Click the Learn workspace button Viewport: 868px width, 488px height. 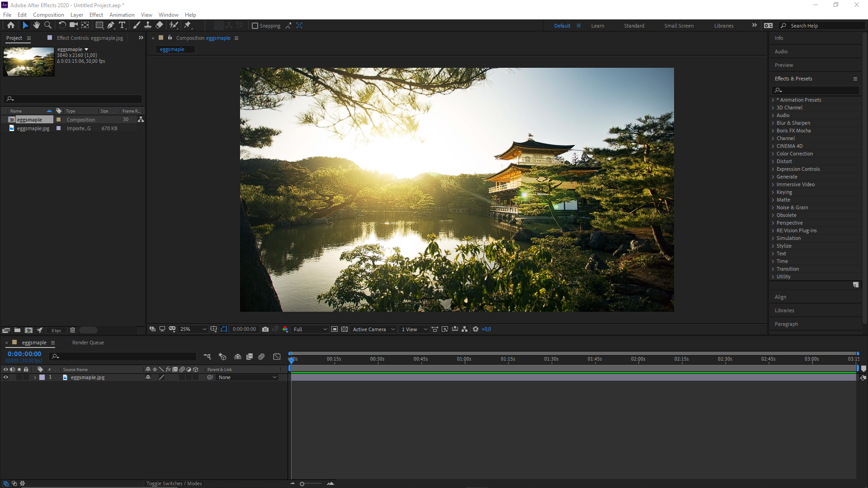[597, 26]
